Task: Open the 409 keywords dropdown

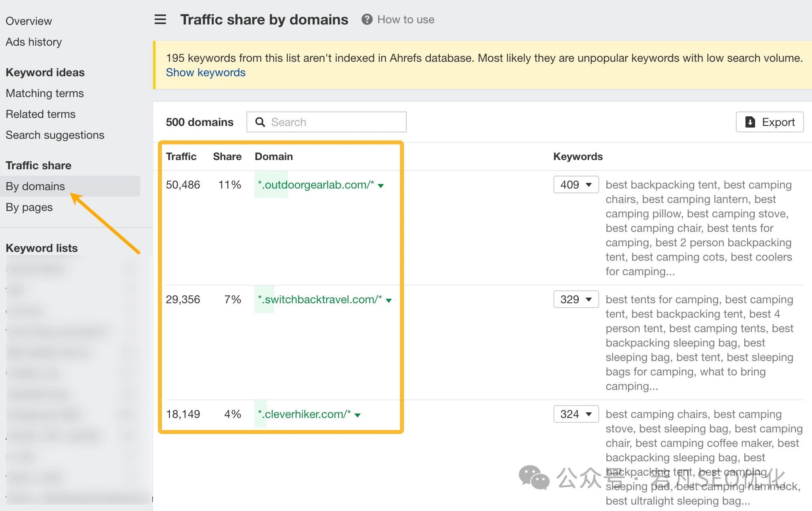Action: pyautogui.click(x=576, y=185)
